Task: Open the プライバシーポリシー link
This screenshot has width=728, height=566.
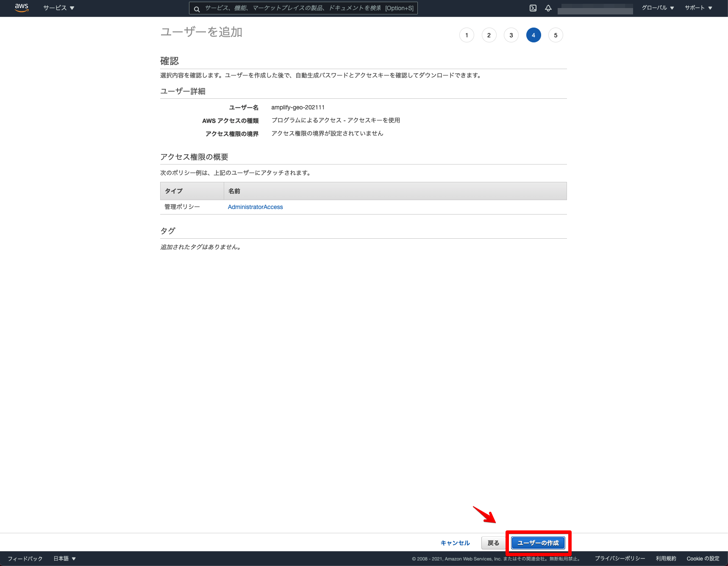Action: 620,558
